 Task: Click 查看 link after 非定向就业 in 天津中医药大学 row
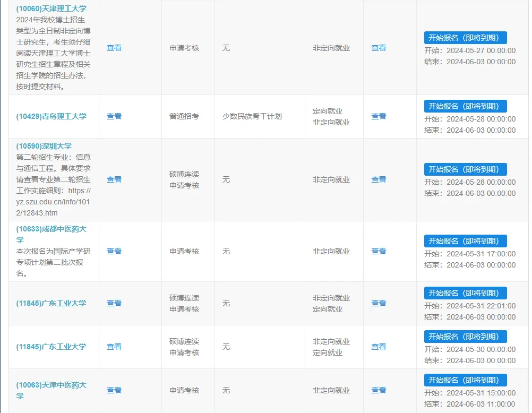379,390
